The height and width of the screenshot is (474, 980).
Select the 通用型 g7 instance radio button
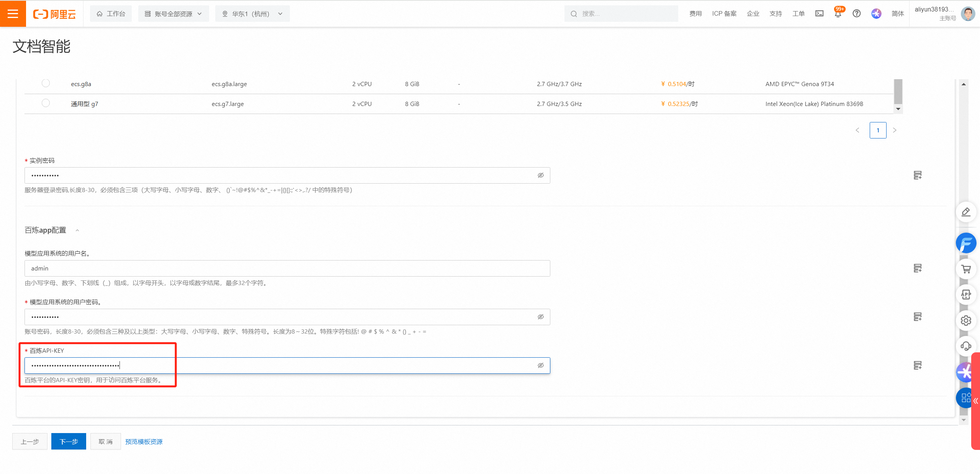point(46,103)
